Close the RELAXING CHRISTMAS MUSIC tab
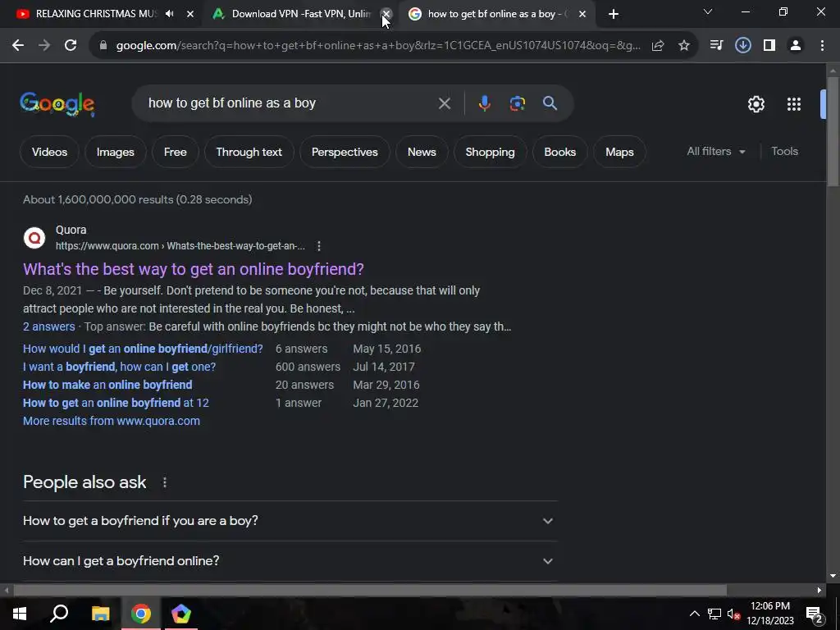Screen dimensions: 840x630 pyautogui.click(x=190, y=14)
